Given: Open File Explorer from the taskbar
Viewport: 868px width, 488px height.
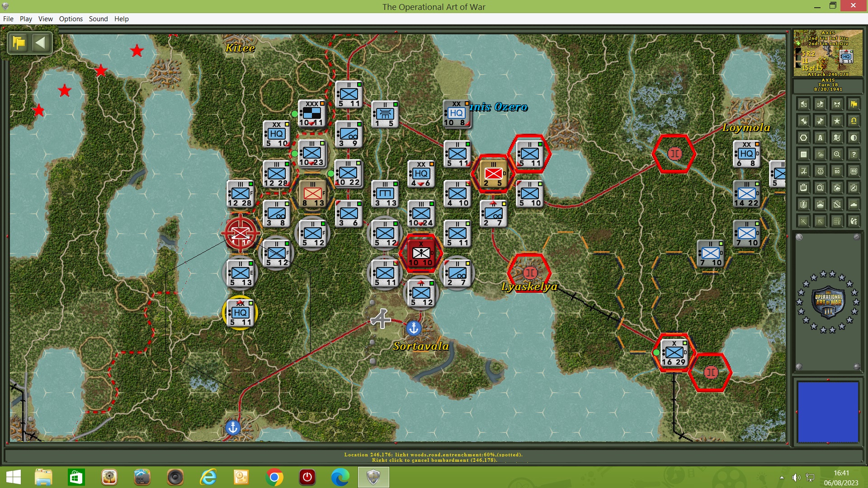Looking at the screenshot, I should point(44,477).
